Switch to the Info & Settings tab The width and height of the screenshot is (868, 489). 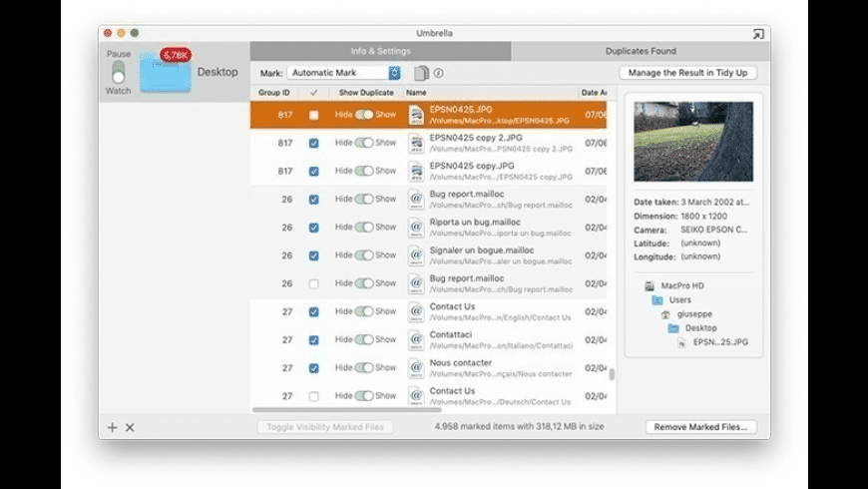pyautogui.click(x=379, y=51)
